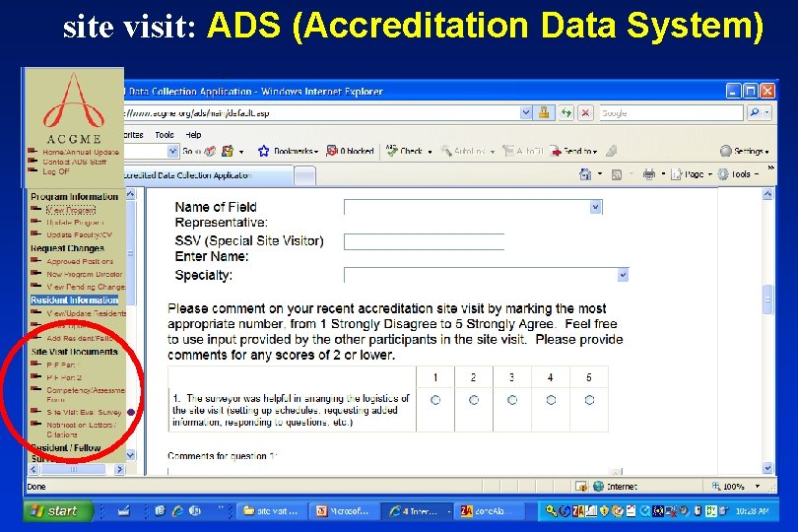Select rating 4 for question 1

(x=551, y=400)
